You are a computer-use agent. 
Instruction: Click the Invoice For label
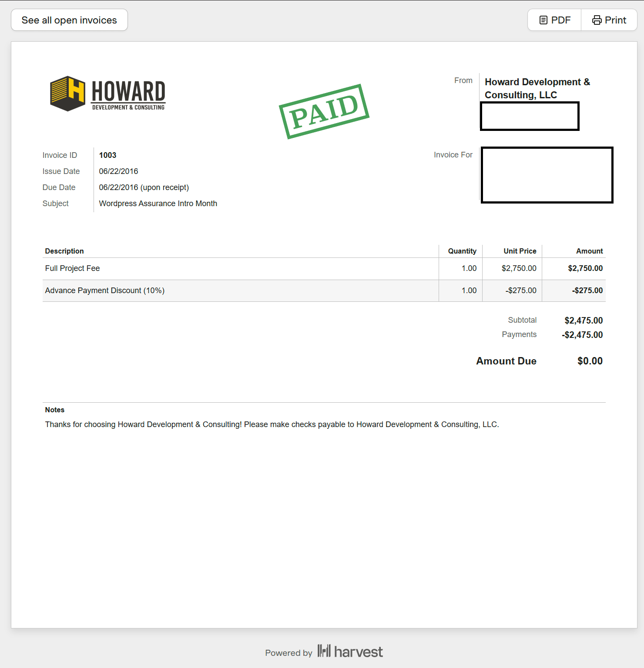click(453, 155)
